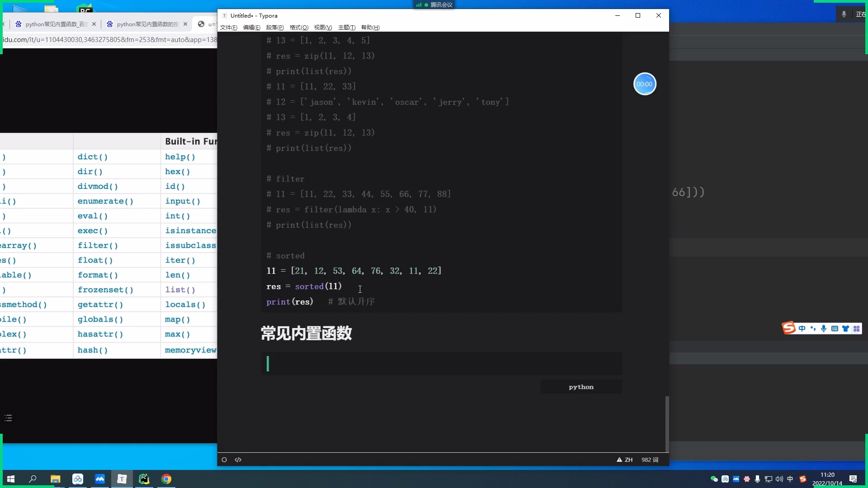
Task: Click inside the empty code block under 常见内置函数
Action: [407, 364]
